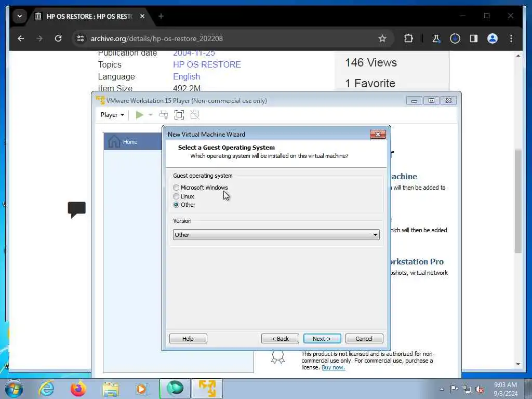532x399 pixels.
Task: Open the Player menu in VMware
Action: click(x=112, y=115)
